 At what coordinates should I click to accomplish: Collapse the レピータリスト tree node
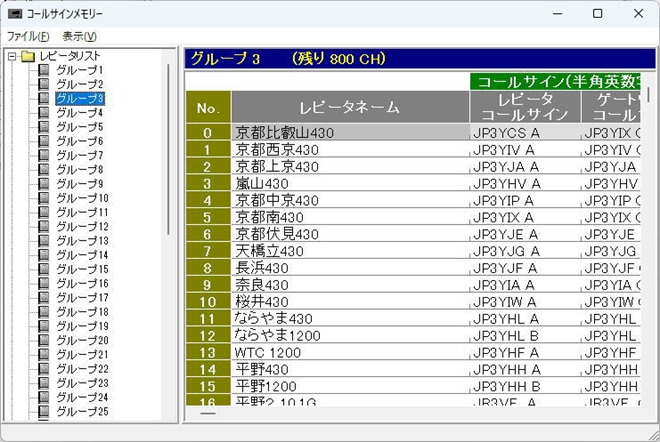point(11,56)
